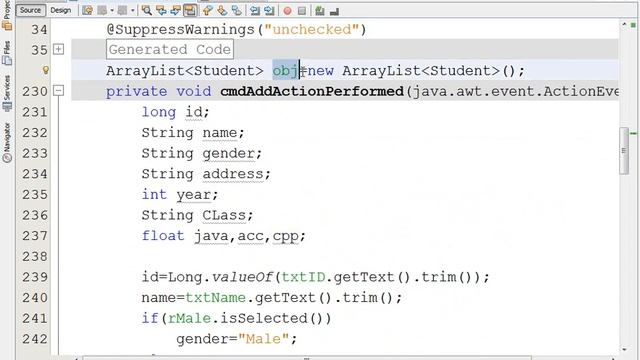Click 'int year;' declaration on line 235

point(180,195)
